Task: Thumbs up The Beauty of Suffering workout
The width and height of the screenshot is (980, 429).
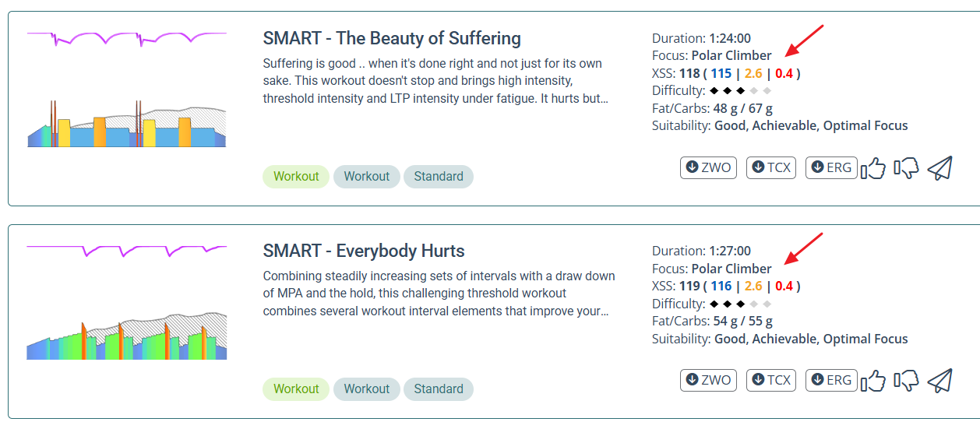Action: (x=874, y=168)
